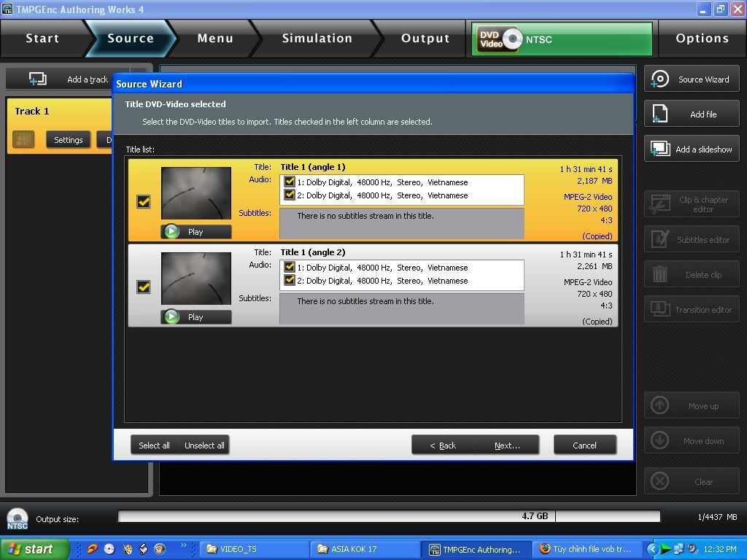Click the Move up arrow button

[692, 405]
